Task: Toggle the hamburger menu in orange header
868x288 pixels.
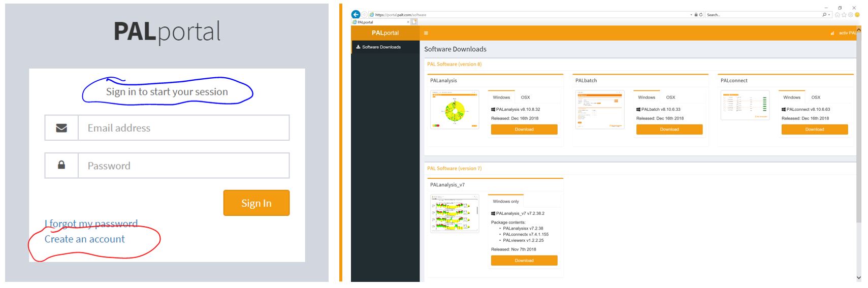Action: [x=426, y=33]
